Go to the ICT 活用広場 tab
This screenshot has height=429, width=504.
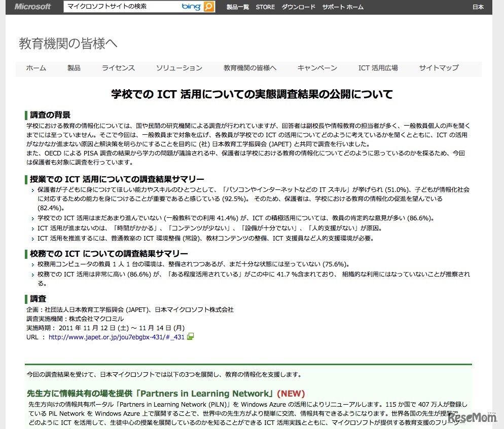coord(378,68)
